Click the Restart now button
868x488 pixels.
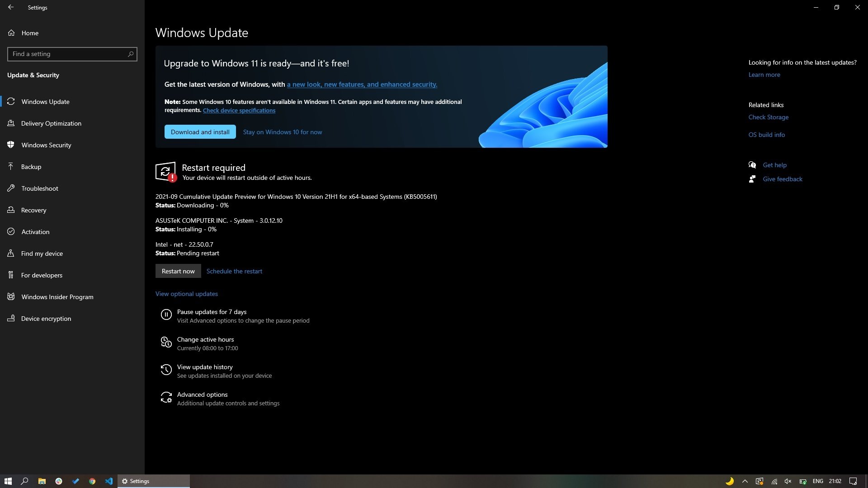[178, 271]
